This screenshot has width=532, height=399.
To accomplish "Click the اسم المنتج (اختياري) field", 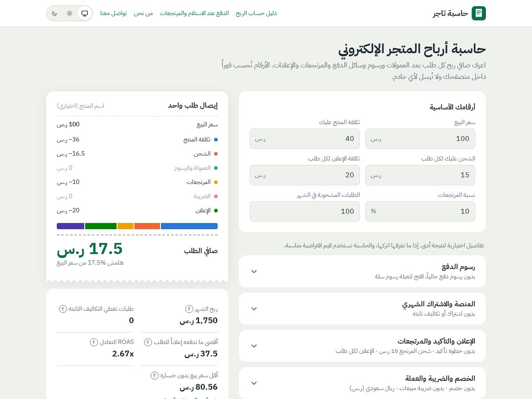I will 81,106.
